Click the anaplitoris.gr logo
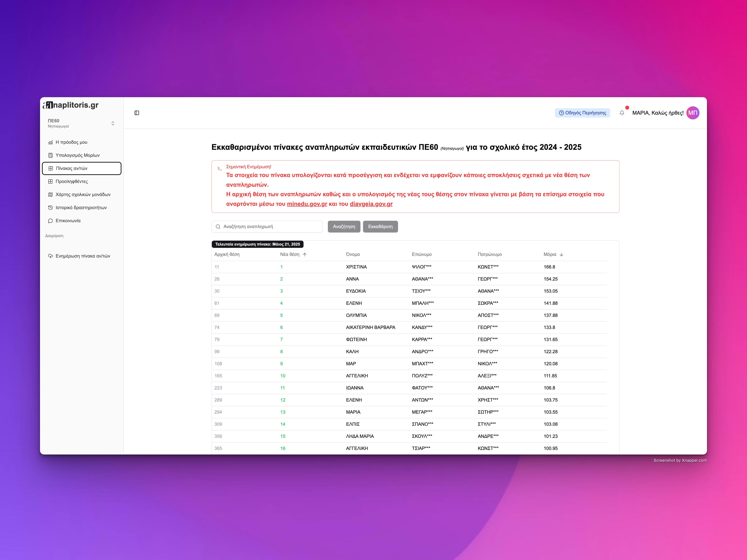 (x=70, y=105)
